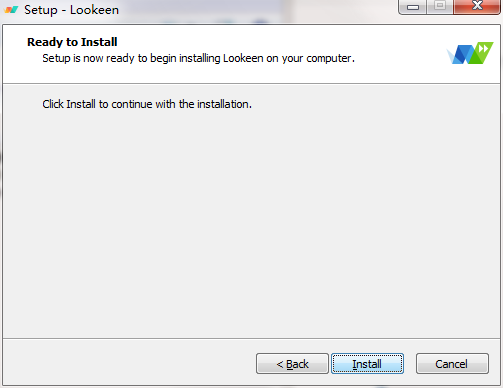Click empty title bar space beside title
This screenshot has height=388, width=503.
(x=257, y=10)
